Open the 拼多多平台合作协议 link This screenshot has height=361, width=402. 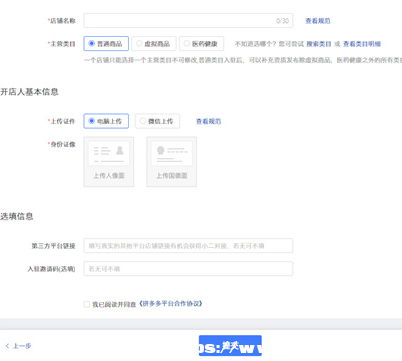(171, 304)
